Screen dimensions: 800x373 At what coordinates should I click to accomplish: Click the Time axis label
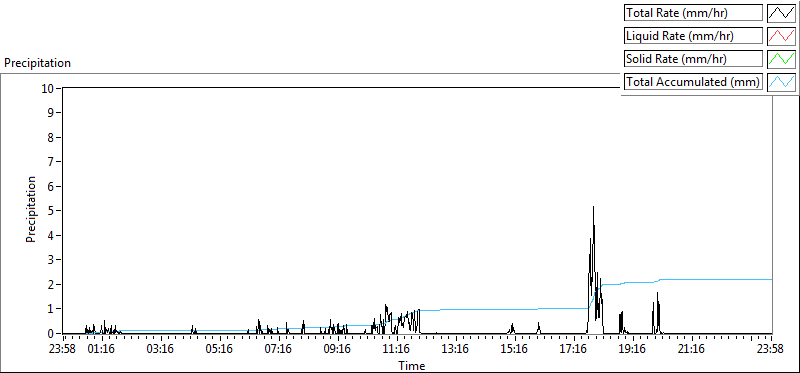[411, 365]
